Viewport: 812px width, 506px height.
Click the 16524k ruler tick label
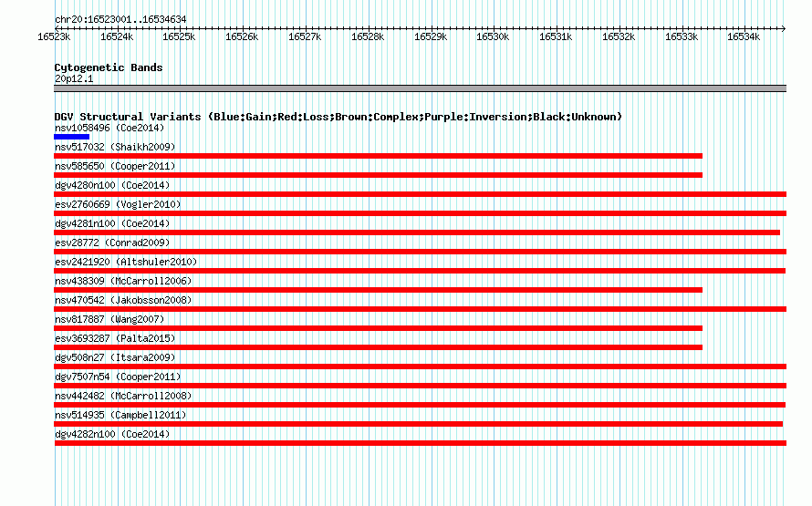pos(117,37)
